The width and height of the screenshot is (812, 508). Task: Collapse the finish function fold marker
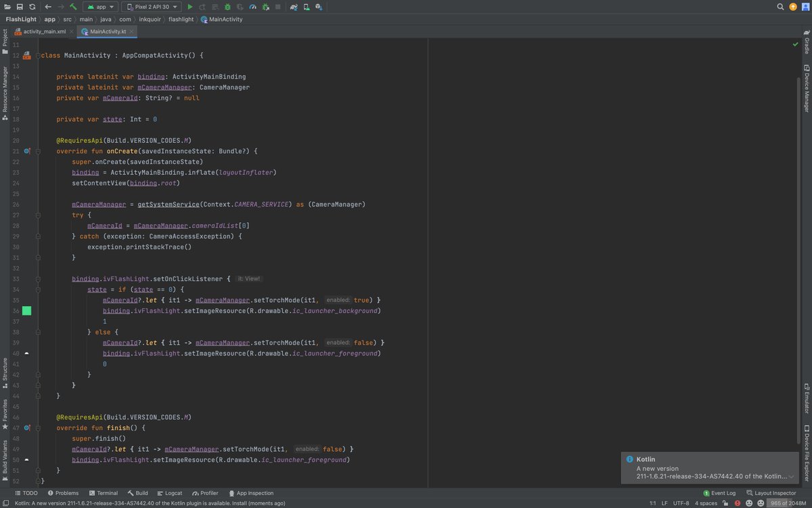click(38, 428)
